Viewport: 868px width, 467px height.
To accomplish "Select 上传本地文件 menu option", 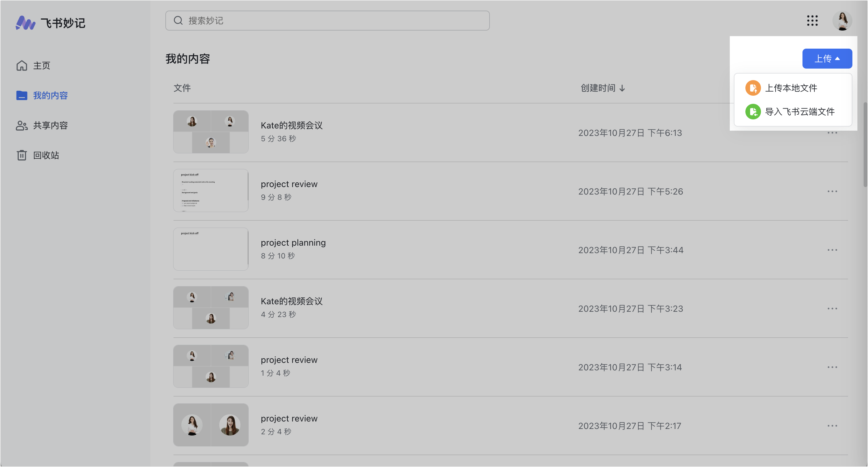I will click(791, 88).
